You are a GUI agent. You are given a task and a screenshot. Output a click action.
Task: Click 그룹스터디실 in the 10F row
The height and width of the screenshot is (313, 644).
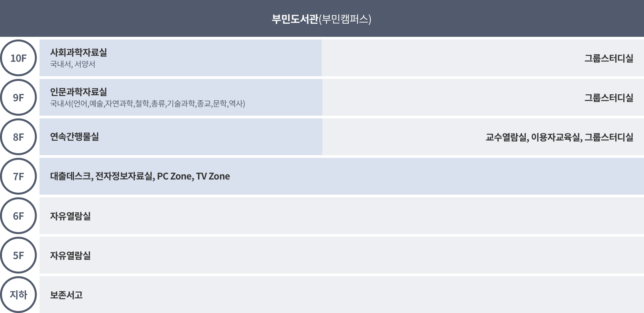pos(609,58)
